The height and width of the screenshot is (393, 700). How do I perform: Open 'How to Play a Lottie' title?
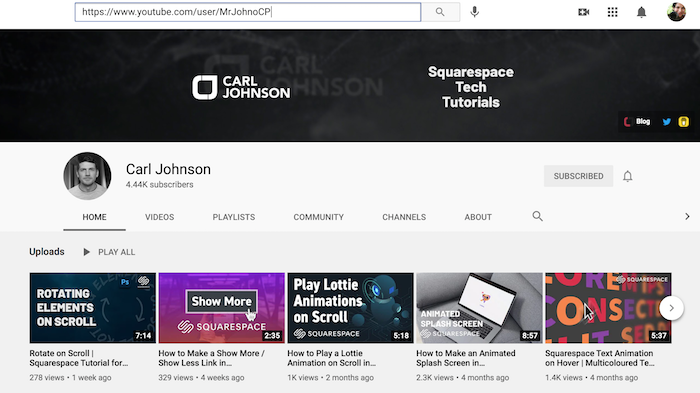[332, 358]
